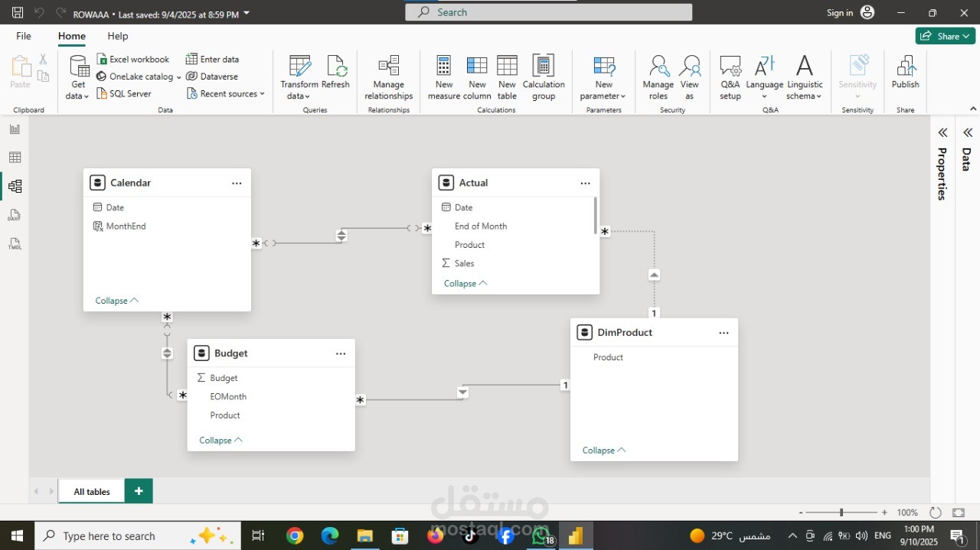
Task: Expand the Properties pane
Action: pyautogui.click(x=942, y=133)
